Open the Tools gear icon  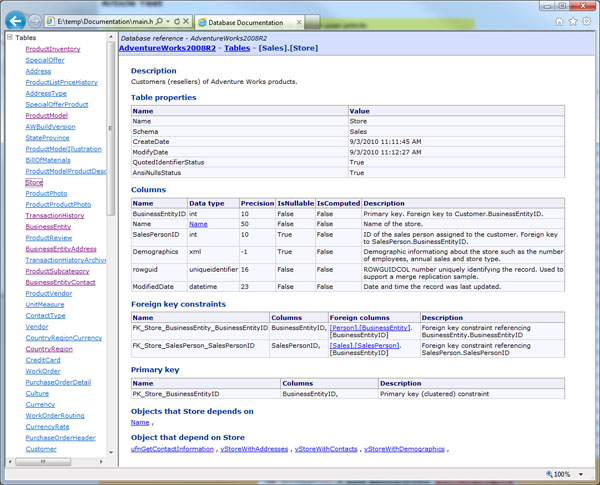click(x=586, y=20)
